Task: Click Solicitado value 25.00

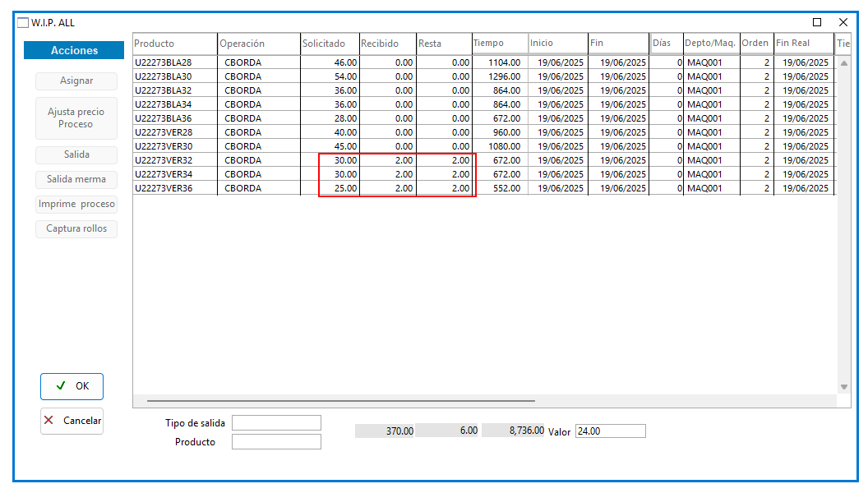Action: click(x=345, y=188)
